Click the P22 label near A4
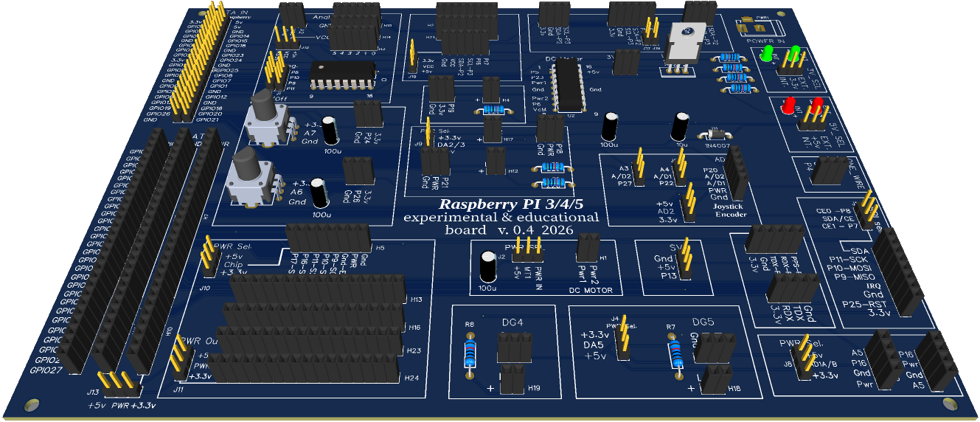Screen dimensions: 980x422 click(x=666, y=184)
